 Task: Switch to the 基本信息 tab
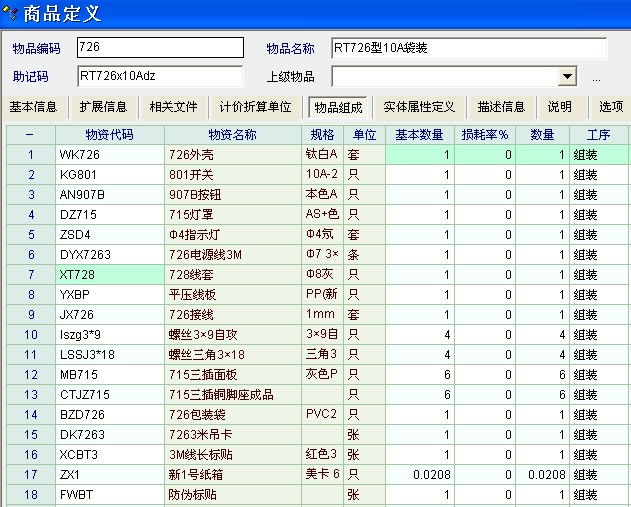tap(33, 107)
